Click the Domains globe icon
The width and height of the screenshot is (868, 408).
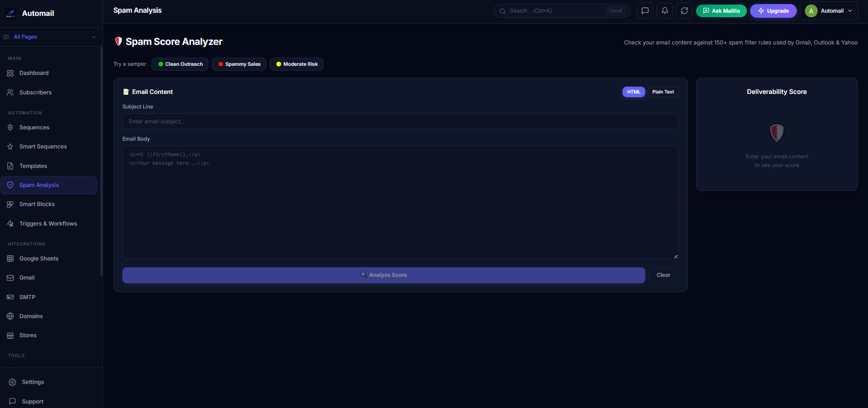pos(10,316)
